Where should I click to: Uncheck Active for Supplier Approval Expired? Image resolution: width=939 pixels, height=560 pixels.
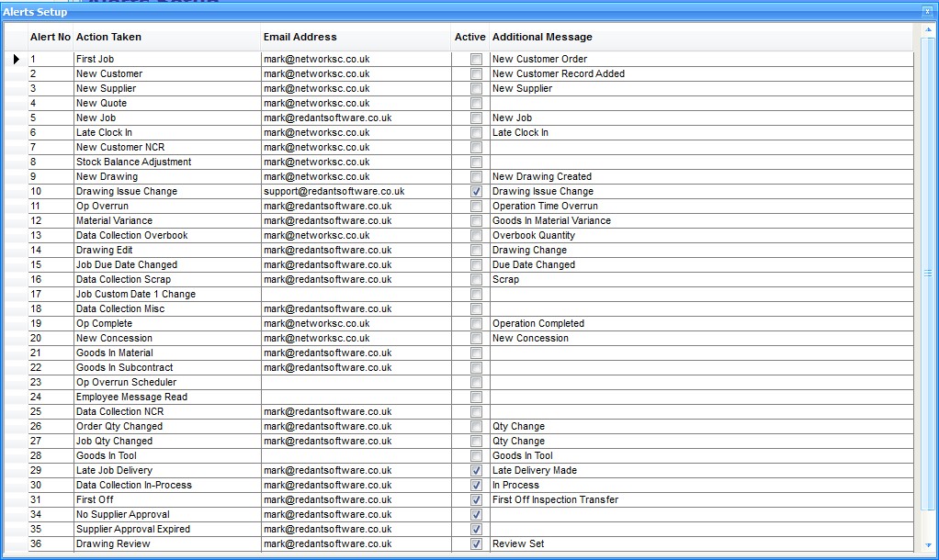(x=476, y=530)
